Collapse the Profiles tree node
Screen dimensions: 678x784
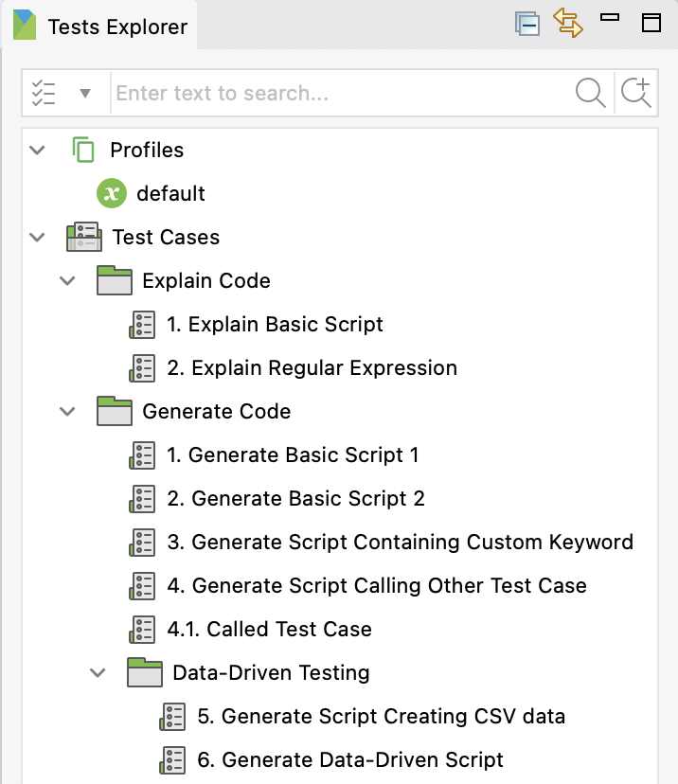tap(38, 150)
